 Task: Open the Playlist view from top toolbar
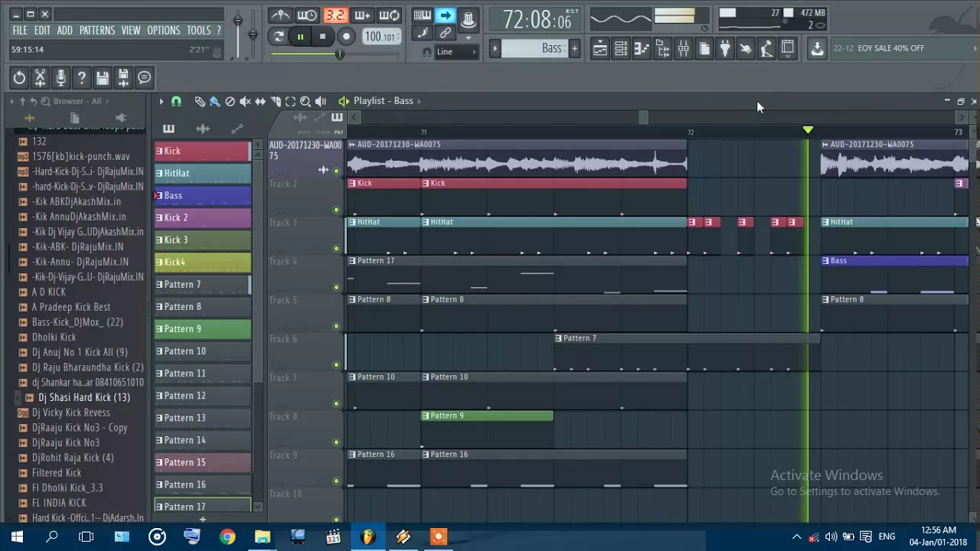600,49
